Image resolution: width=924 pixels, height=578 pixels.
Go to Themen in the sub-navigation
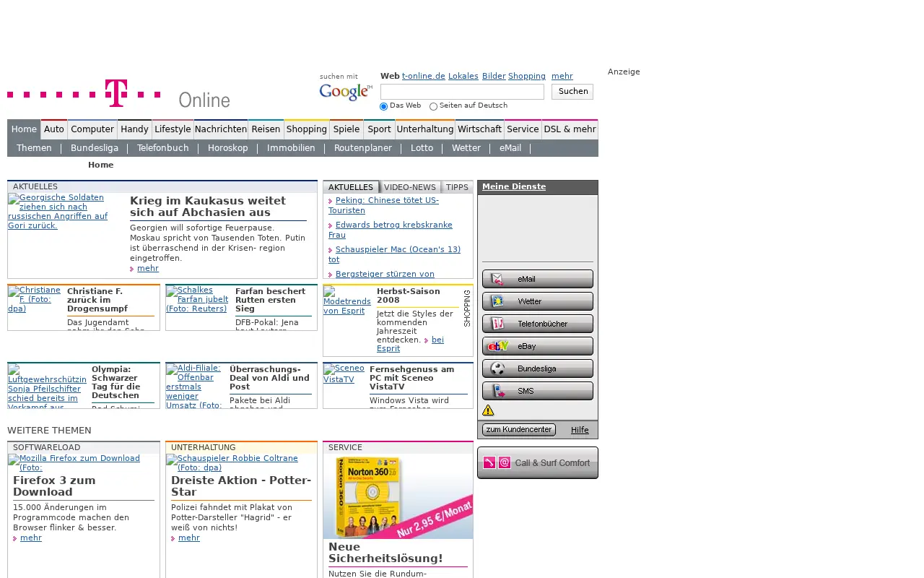tap(34, 148)
